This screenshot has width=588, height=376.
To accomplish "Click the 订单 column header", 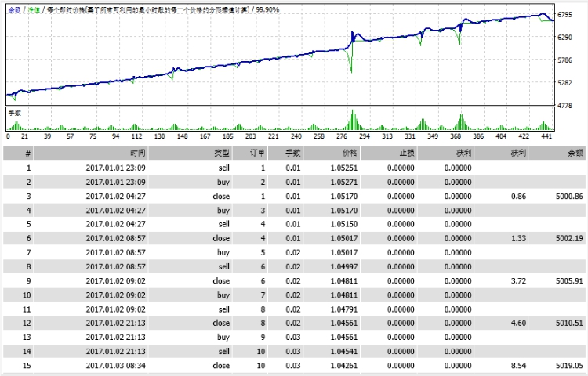I will pos(250,153).
